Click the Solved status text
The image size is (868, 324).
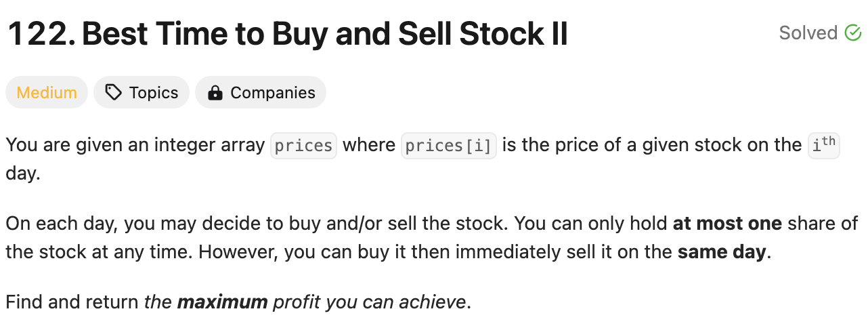[x=808, y=33]
